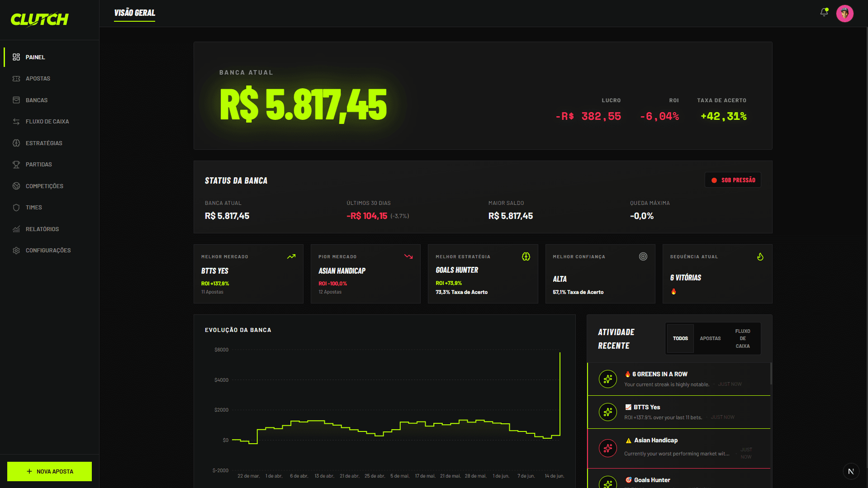
Task: Open BTTS Yes activity item
Action: (678, 412)
